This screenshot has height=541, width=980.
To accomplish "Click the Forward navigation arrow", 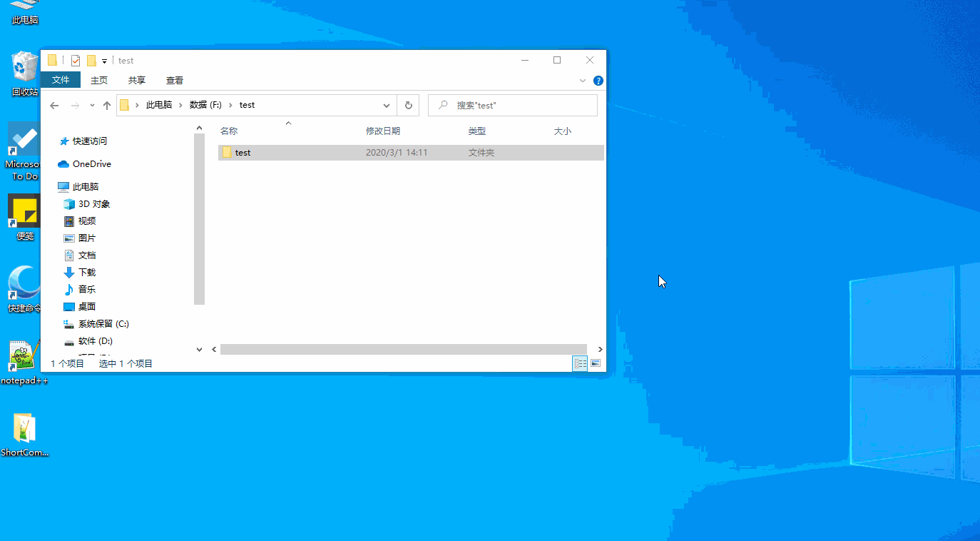I will pyautogui.click(x=75, y=106).
